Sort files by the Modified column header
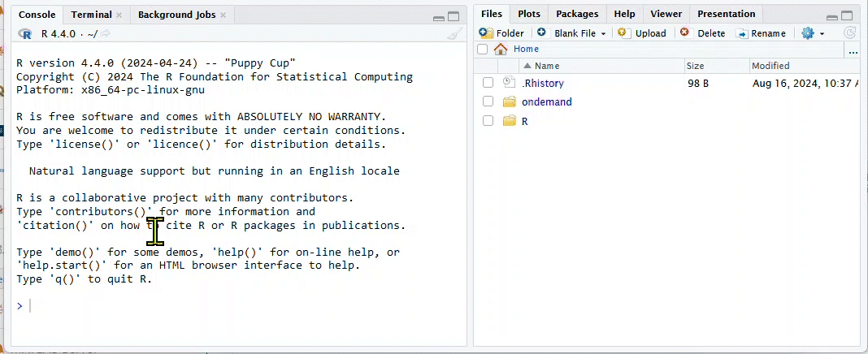The image size is (868, 354). click(805, 65)
